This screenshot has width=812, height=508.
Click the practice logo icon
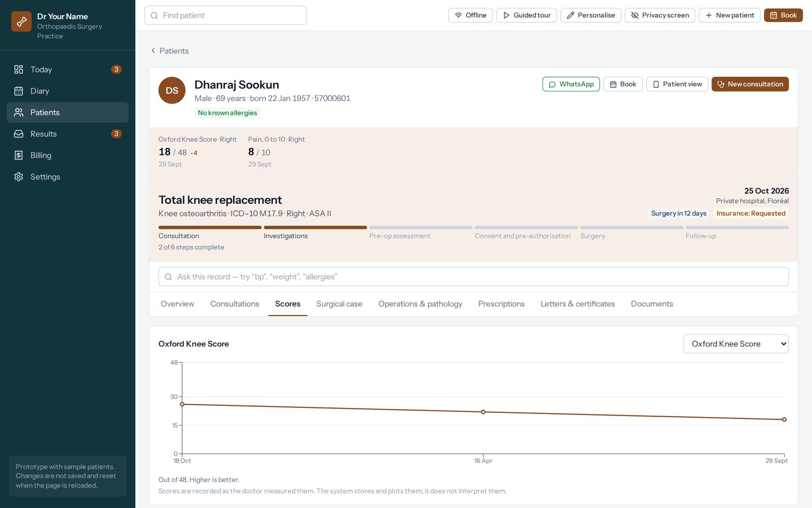(x=21, y=21)
